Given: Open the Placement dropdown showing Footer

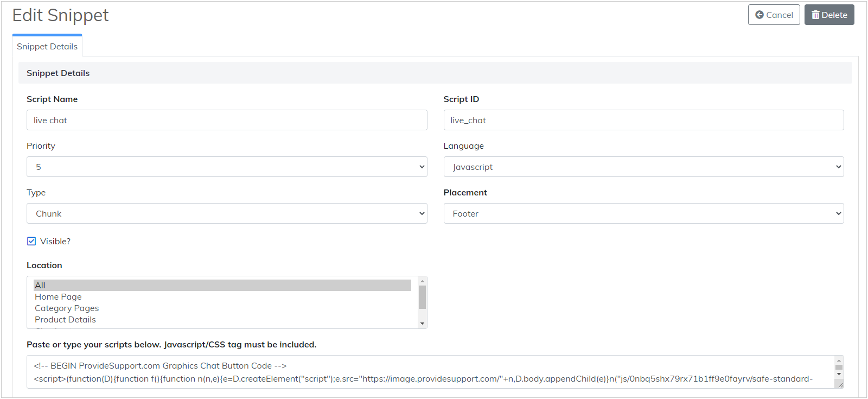Looking at the screenshot, I should (x=643, y=213).
